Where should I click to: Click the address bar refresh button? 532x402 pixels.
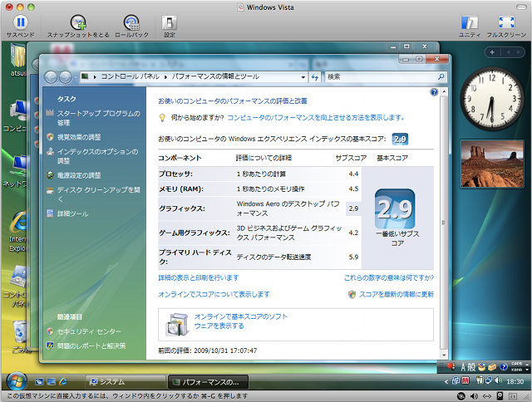click(x=313, y=76)
